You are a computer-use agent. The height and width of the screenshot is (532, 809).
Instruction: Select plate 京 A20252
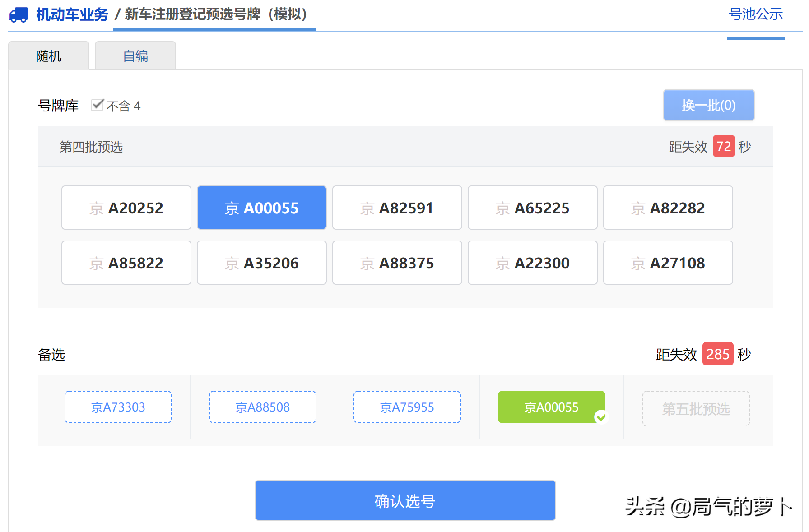pyautogui.click(x=126, y=208)
